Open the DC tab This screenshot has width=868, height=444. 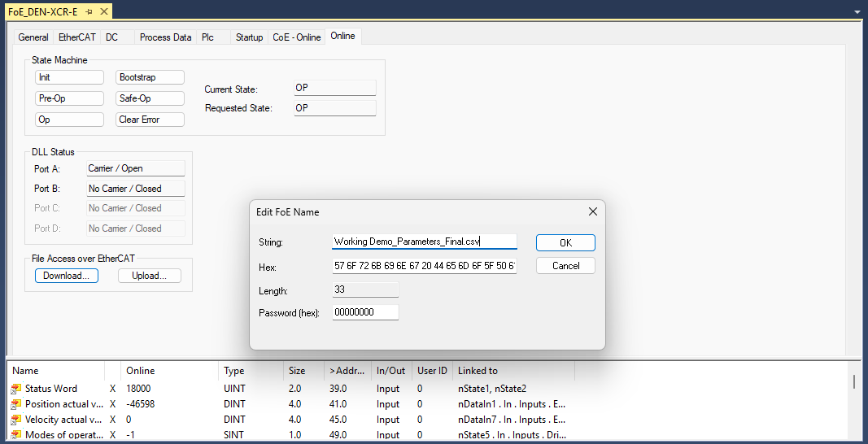pos(111,37)
